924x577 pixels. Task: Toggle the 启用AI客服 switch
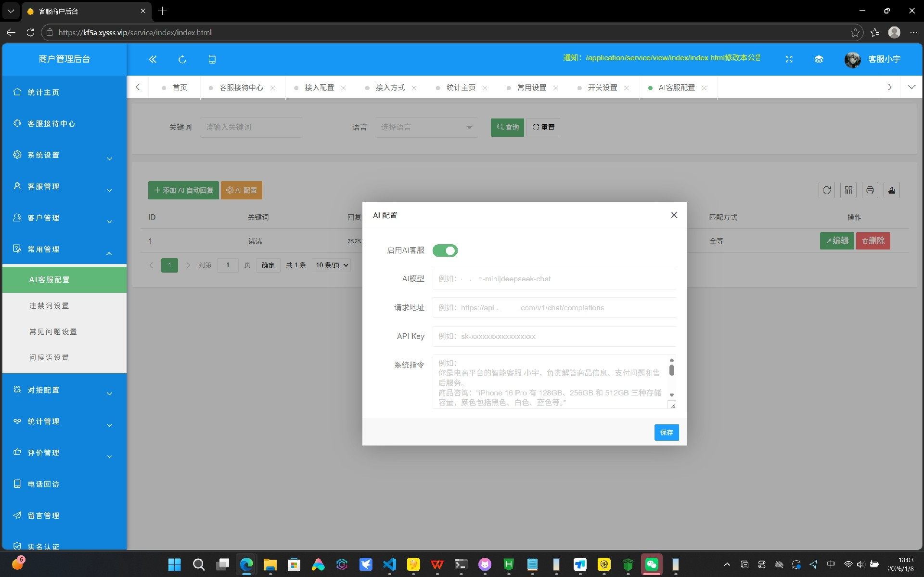445,250
